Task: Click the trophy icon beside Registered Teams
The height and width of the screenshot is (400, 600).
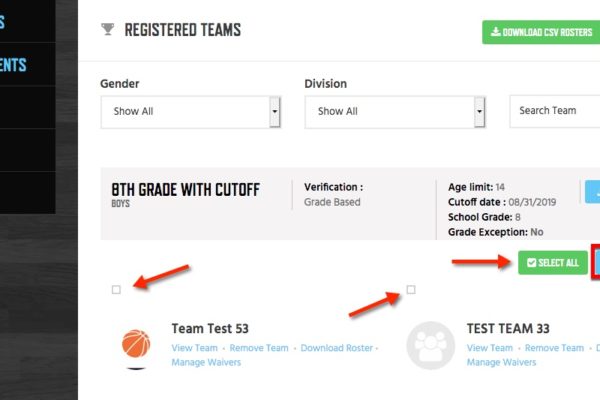Action: point(108,29)
